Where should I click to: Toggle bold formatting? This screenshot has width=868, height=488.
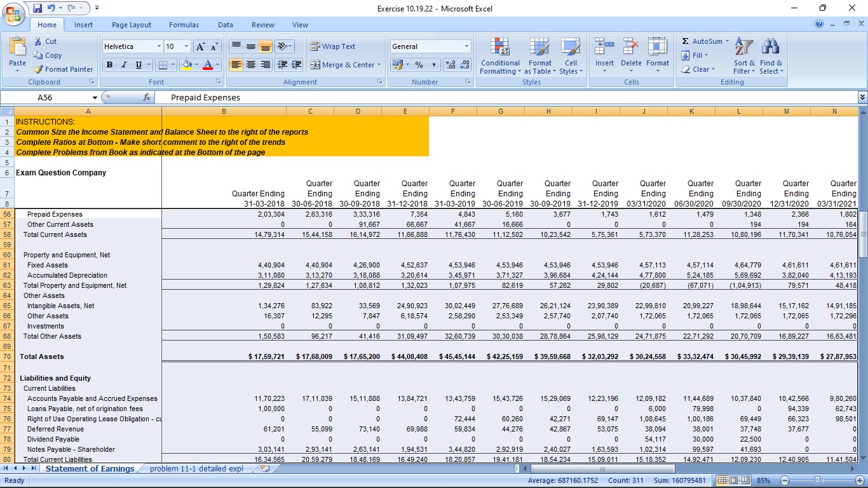(x=109, y=65)
